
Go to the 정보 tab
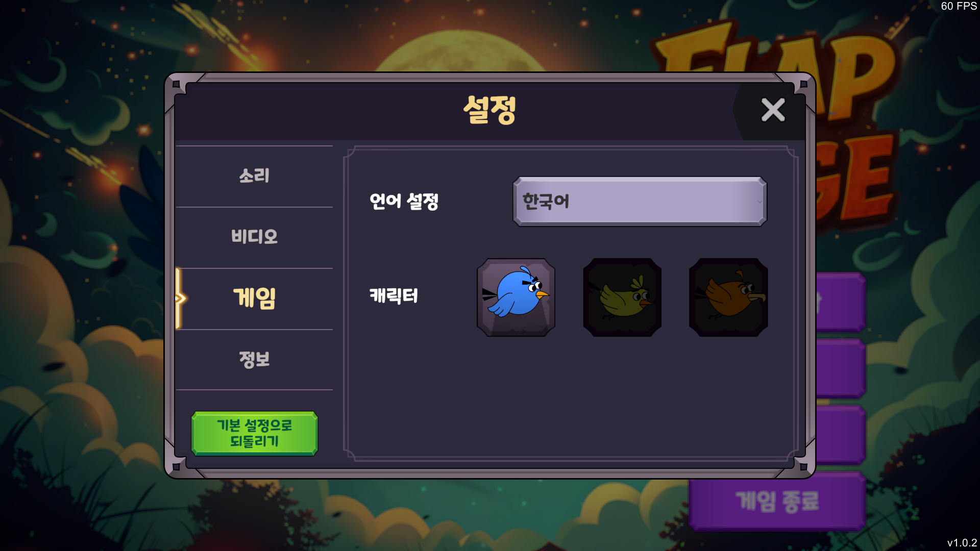pos(254,360)
